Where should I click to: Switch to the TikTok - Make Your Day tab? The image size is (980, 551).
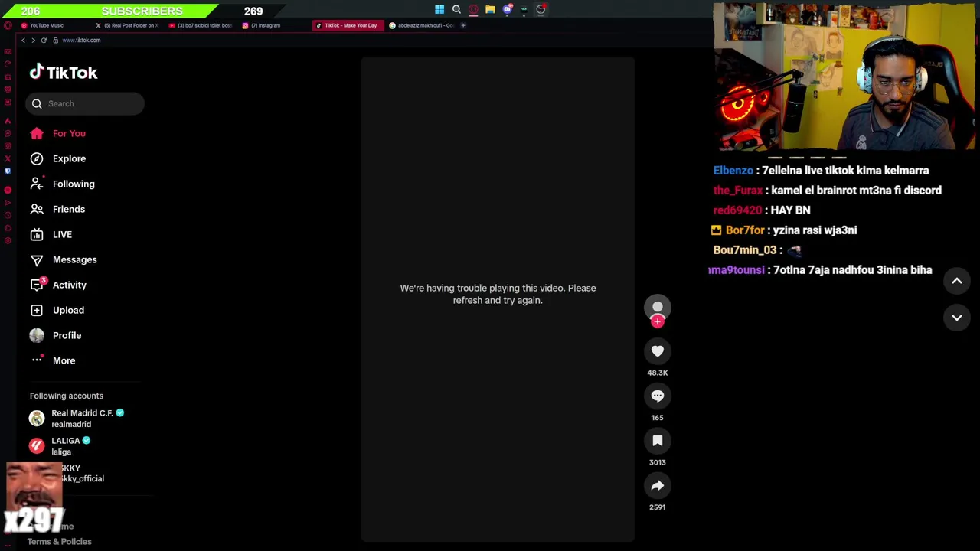(348, 25)
